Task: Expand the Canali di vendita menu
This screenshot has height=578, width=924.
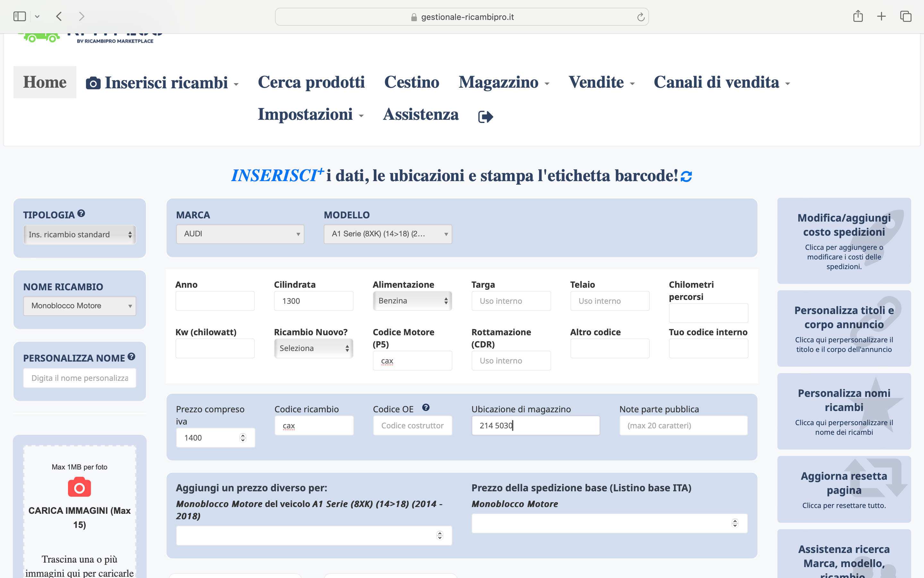Action: (x=722, y=82)
